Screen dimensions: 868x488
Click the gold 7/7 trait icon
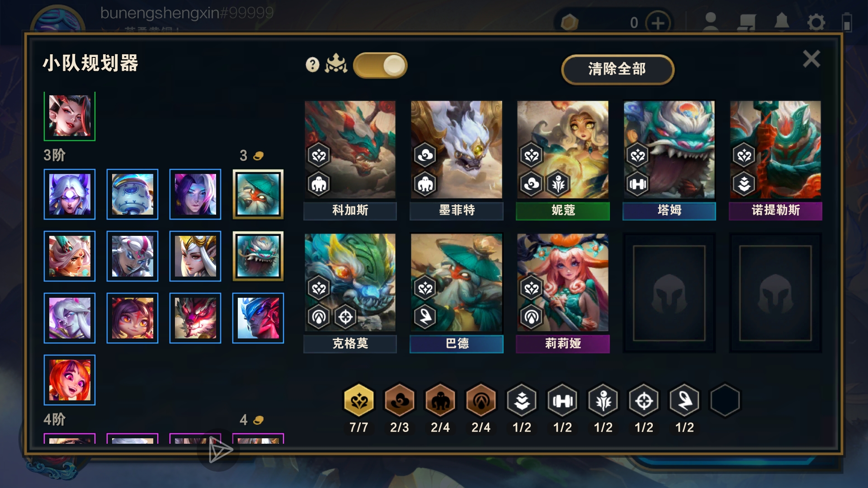pos(359,400)
